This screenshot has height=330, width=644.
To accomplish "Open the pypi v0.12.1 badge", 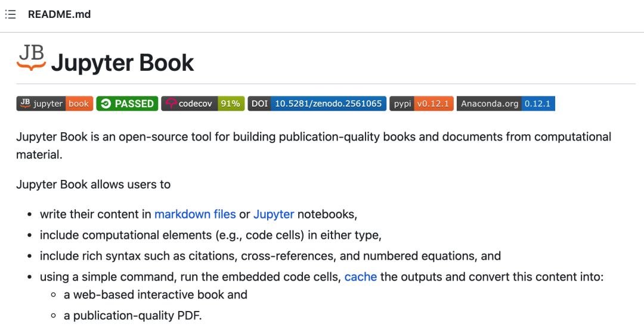I will pyautogui.click(x=422, y=104).
